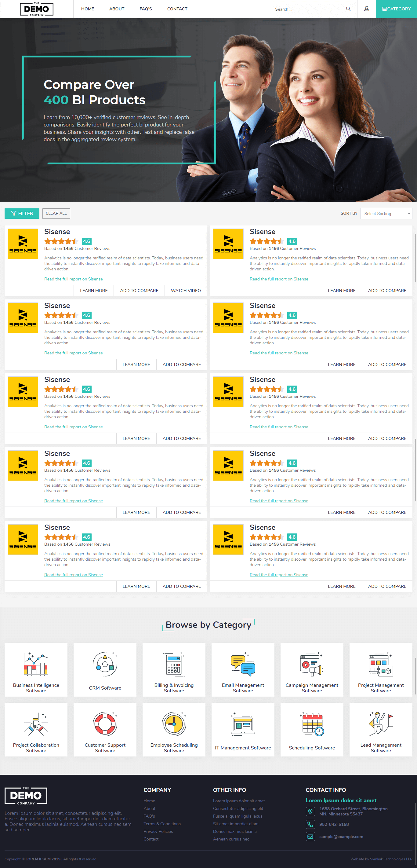417x868 pixels.
Task: Click the footer address location icon
Action: point(310,811)
